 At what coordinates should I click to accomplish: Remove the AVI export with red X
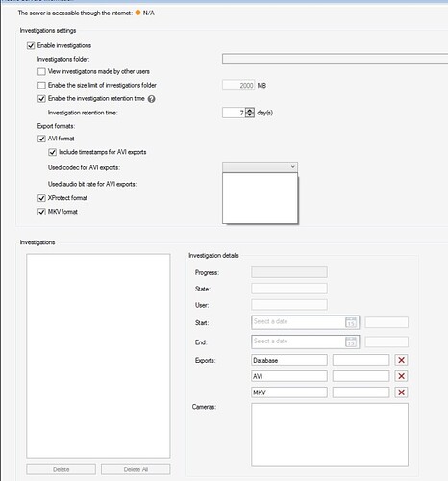click(x=401, y=376)
